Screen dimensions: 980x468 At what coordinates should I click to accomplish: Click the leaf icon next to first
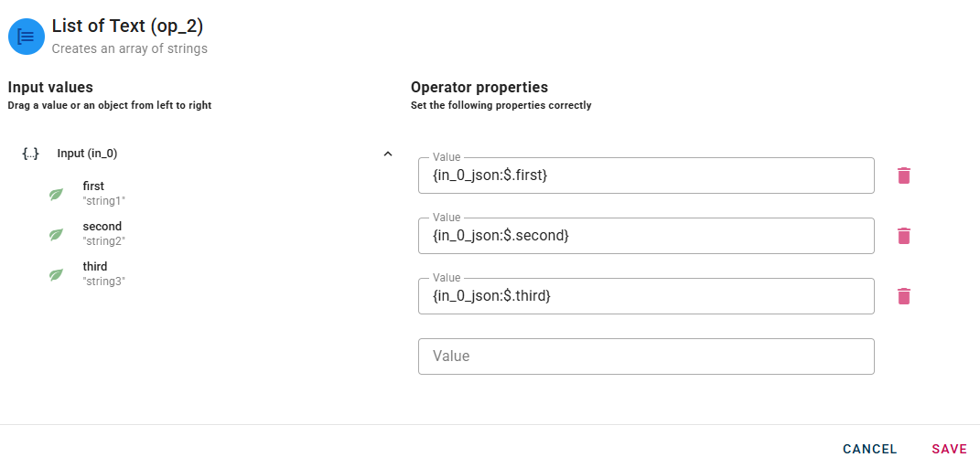[56, 194]
